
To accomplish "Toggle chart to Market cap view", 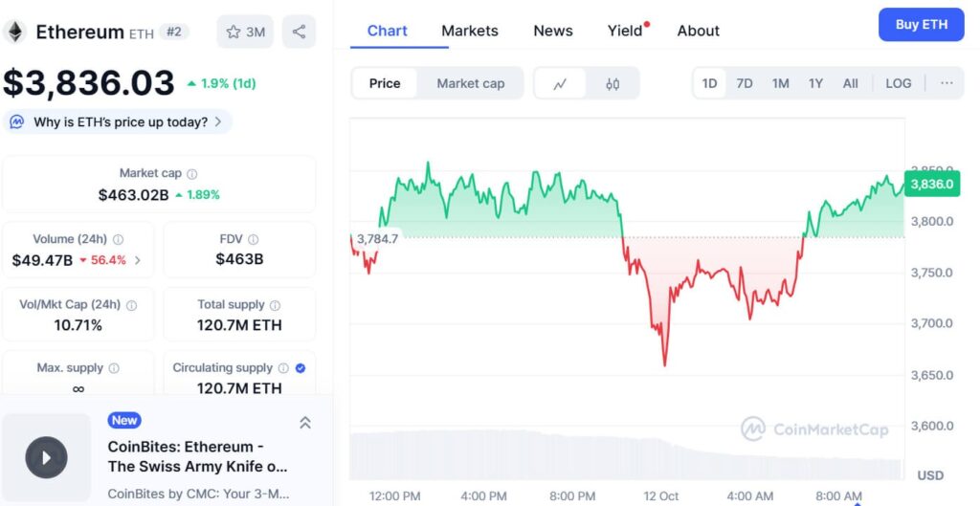I will (x=470, y=83).
